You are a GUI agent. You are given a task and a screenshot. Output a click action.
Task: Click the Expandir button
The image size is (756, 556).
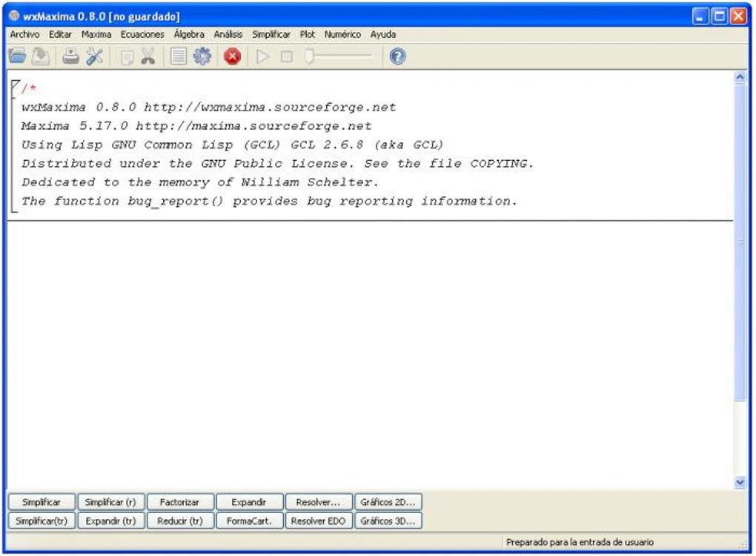coord(249,502)
